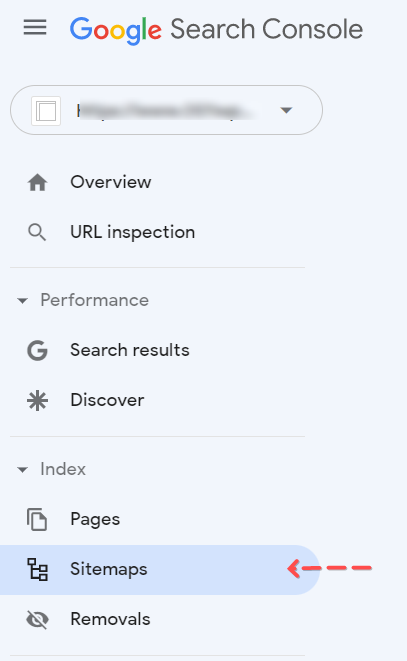Image resolution: width=407 pixels, height=661 pixels.
Task: Open the hamburger main menu
Action: click(x=35, y=28)
